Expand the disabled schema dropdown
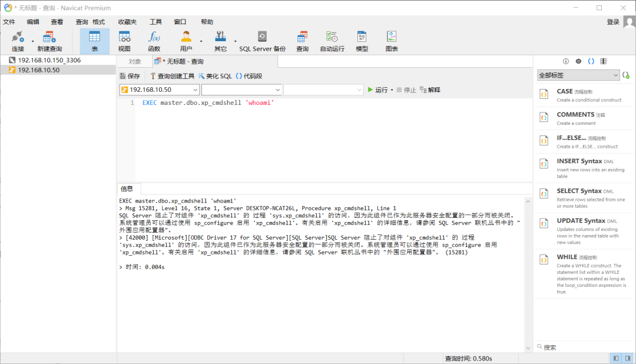Viewport: 636px width, 364px height. tap(359, 90)
